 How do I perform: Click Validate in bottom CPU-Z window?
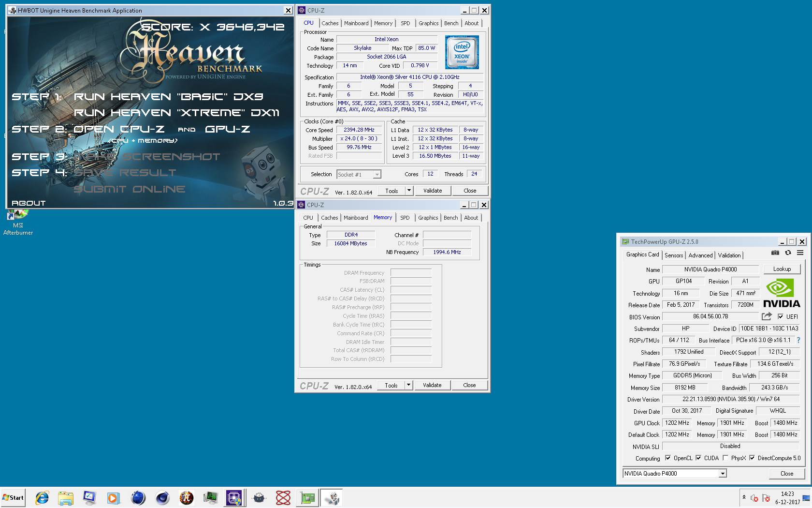coord(432,385)
